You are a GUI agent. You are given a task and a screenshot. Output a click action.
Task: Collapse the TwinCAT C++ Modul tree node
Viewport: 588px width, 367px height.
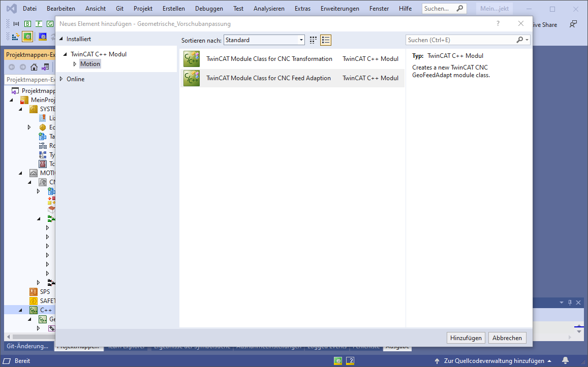tap(65, 54)
